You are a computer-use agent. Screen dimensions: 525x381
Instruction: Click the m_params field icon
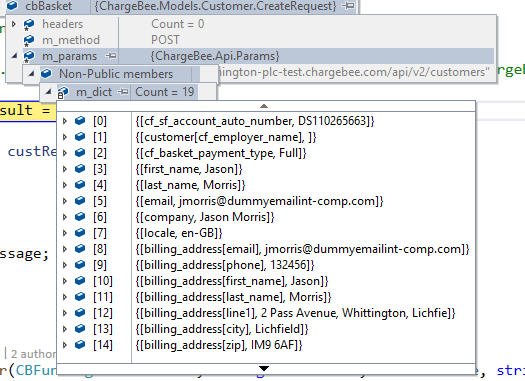(28, 56)
